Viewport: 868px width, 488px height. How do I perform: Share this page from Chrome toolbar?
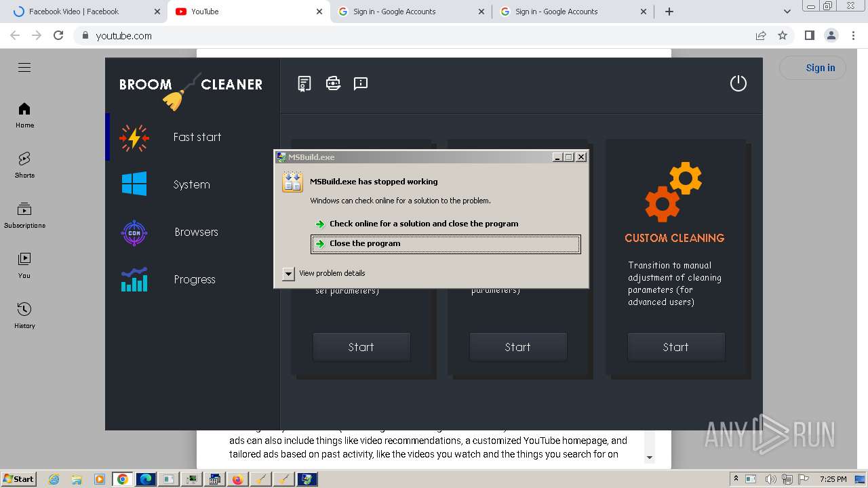click(761, 36)
